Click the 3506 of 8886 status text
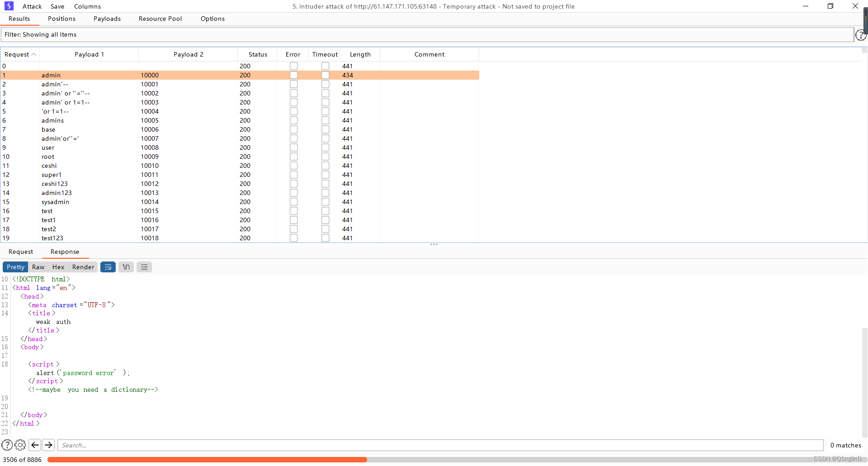The height and width of the screenshot is (466, 868). (22, 460)
